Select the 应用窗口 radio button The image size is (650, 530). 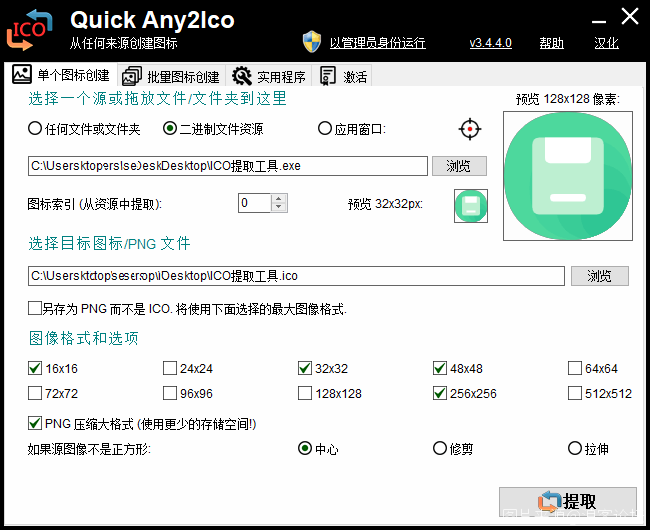tap(324, 129)
